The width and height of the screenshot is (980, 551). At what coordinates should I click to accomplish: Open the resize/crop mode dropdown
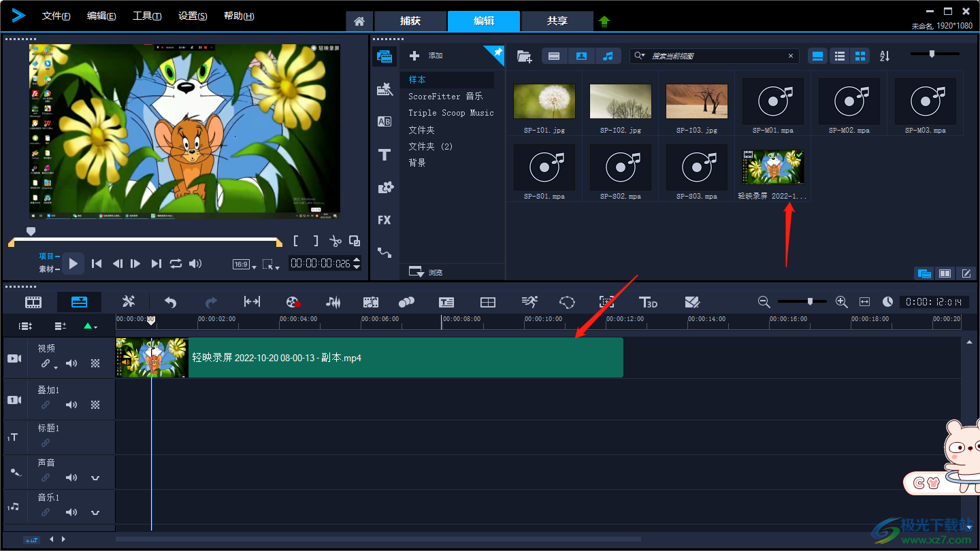271,265
